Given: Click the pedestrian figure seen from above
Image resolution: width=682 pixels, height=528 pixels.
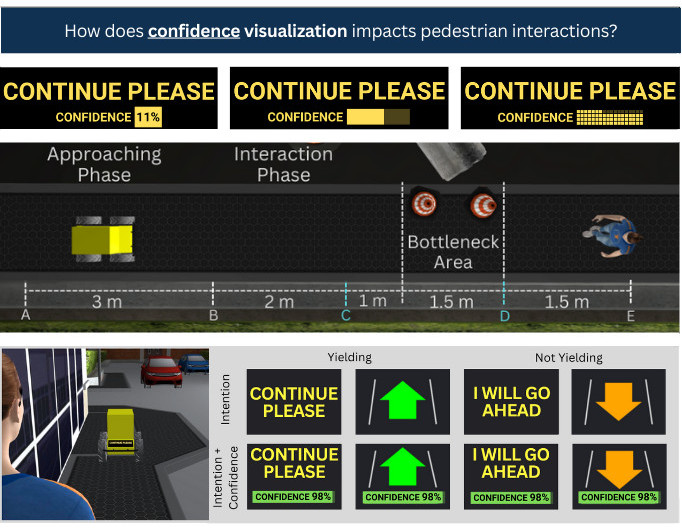Looking at the screenshot, I should (x=611, y=234).
